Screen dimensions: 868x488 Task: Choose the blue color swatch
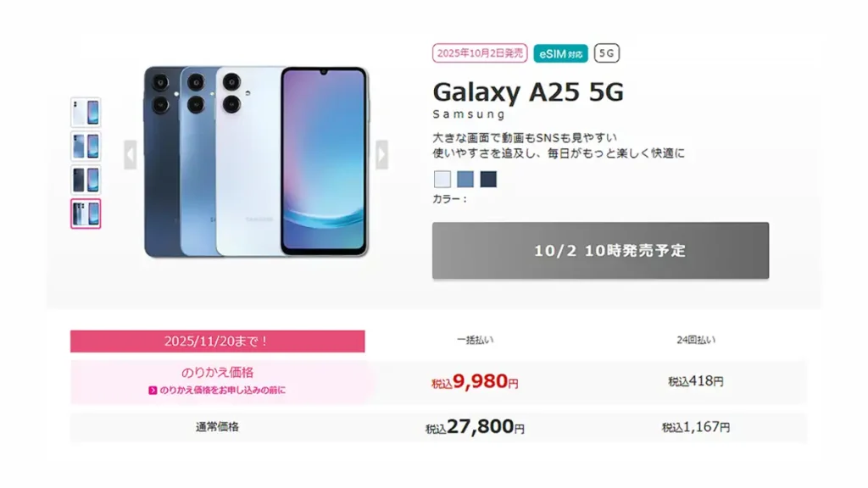click(x=465, y=180)
